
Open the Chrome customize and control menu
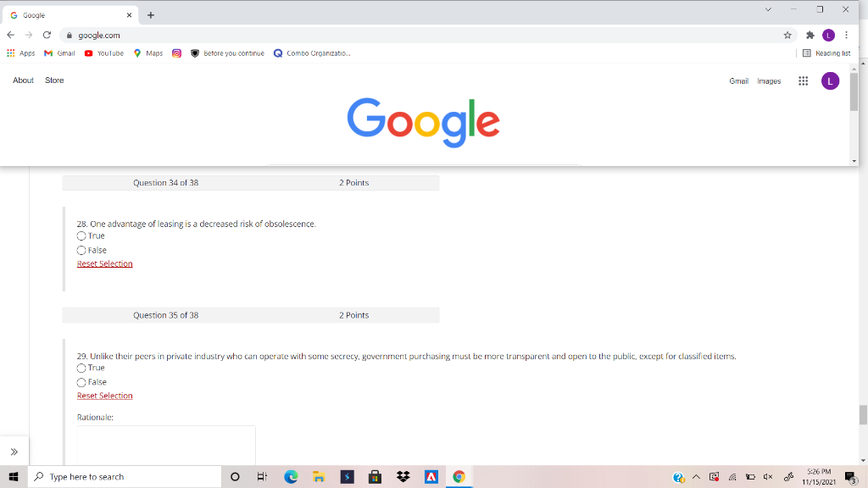[x=848, y=35]
